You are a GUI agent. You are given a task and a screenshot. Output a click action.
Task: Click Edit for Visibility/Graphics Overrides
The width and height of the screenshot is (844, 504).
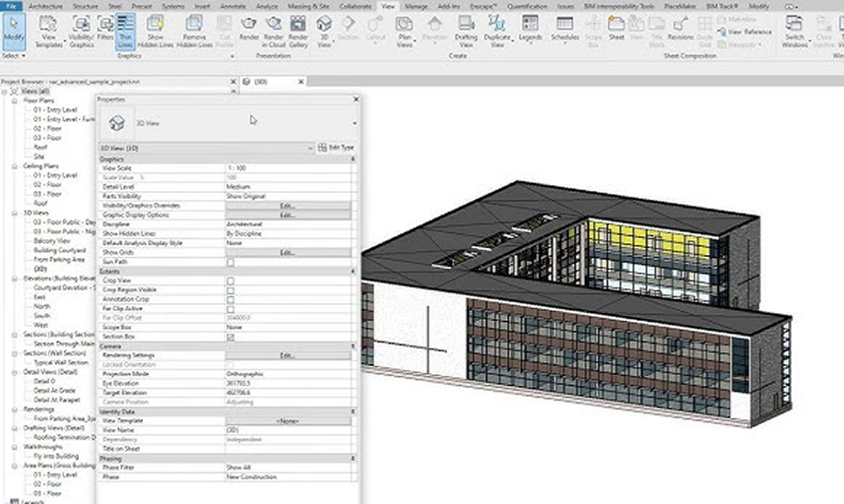pyautogui.click(x=288, y=206)
